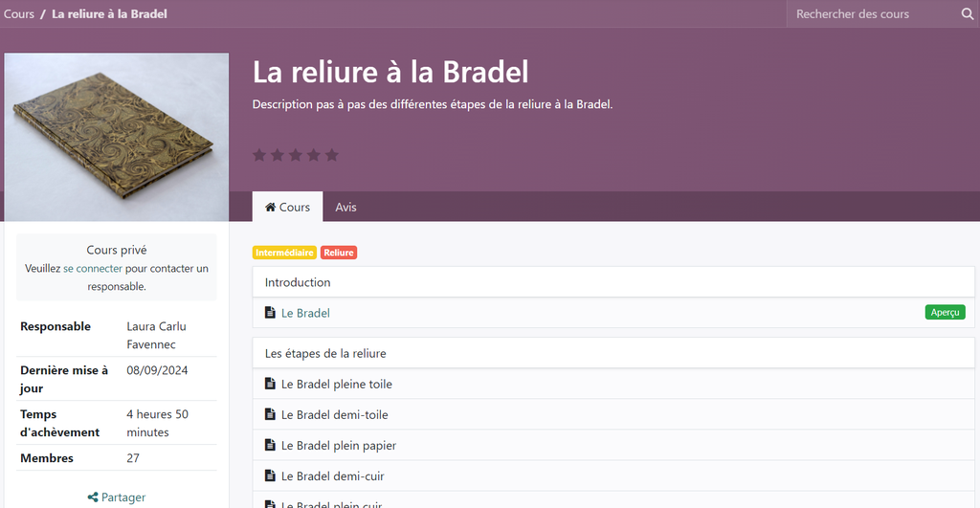980x508 pixels.
Task: Click the green Aperçu badge
Action: [x=945, y=313]
